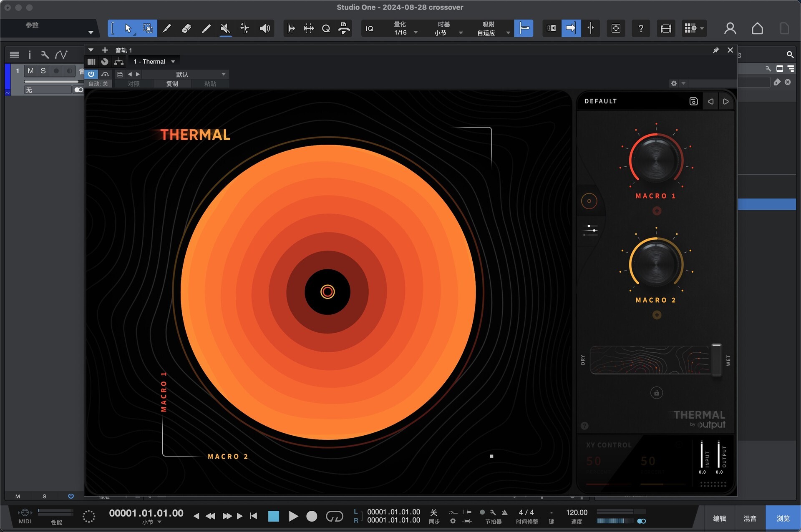Open the track list icon
801x532 pixels.
14,55
